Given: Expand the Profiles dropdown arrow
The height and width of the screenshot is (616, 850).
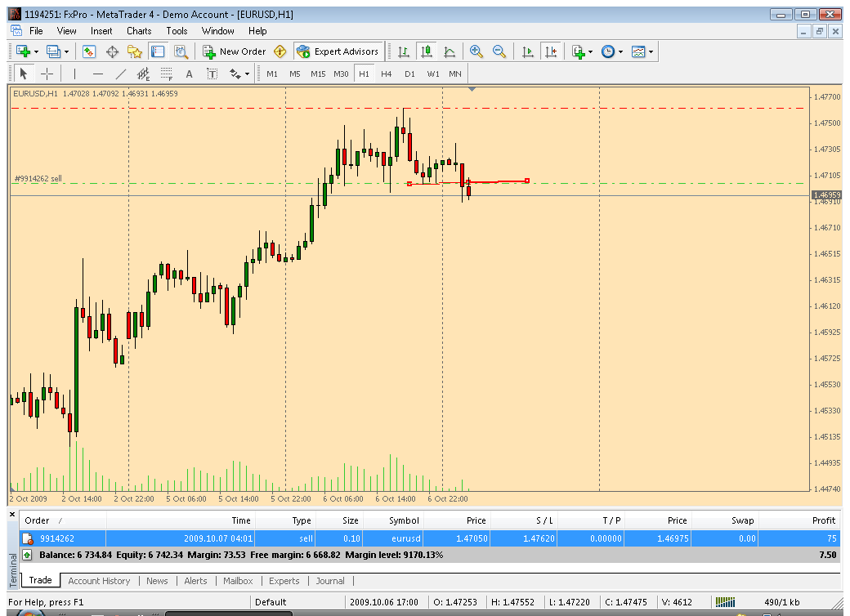Looking at the screenshot, I should coord(66,52).
